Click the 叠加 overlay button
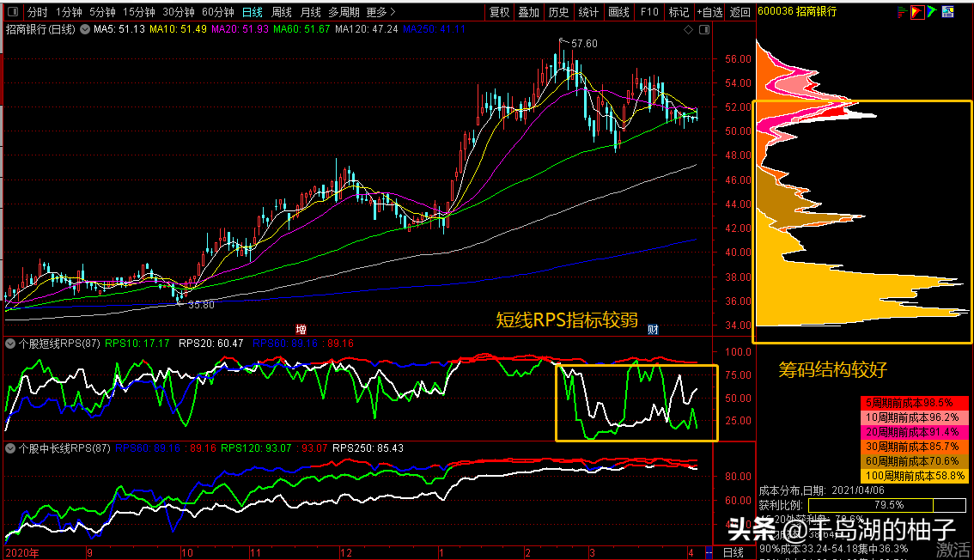Screen dimensions: 974x560 [x=528, y=12]
